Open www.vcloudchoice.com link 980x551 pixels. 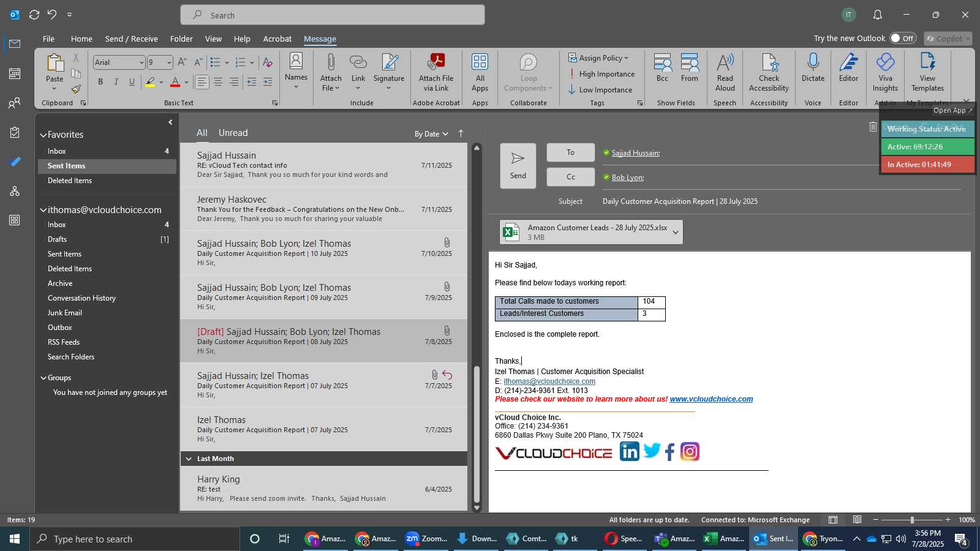click(x=711, y=399)
